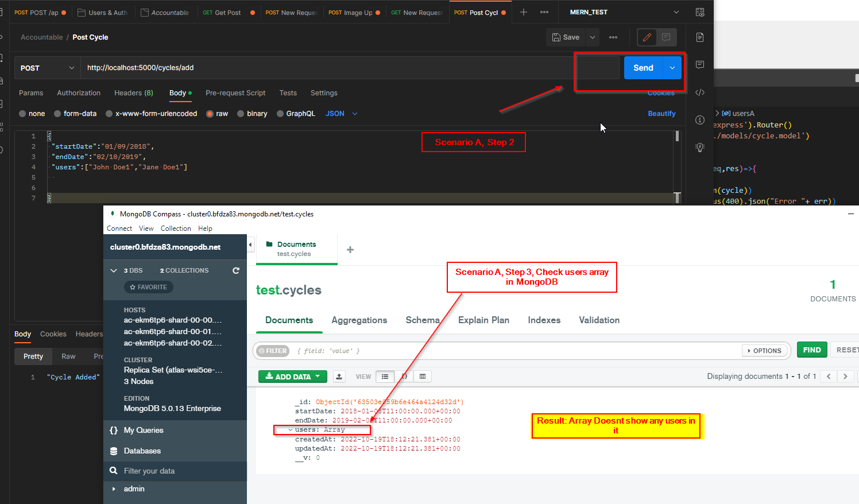The height and width of the screenshot is (504, 859).
Task: Open a new request tab in Postman
Action: [x=523, y=12]
